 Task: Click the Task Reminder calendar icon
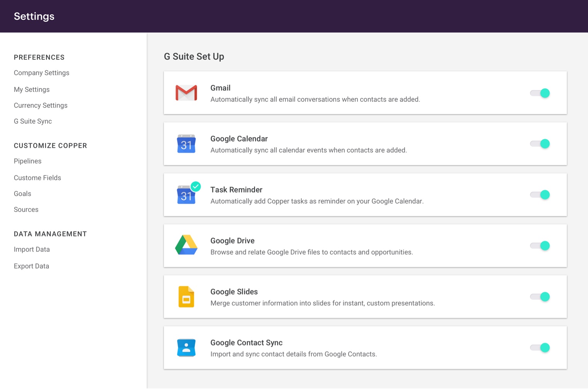(x=186, y=195)
